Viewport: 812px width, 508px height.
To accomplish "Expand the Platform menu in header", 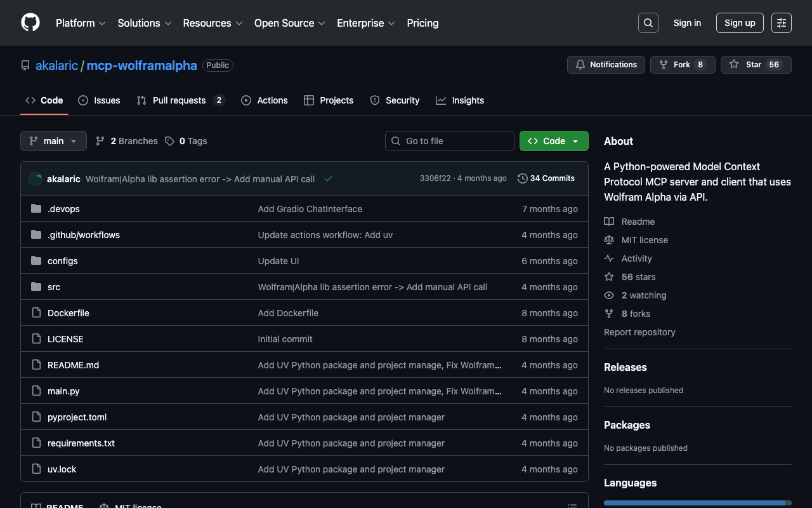I will click(x=80, y=23).
